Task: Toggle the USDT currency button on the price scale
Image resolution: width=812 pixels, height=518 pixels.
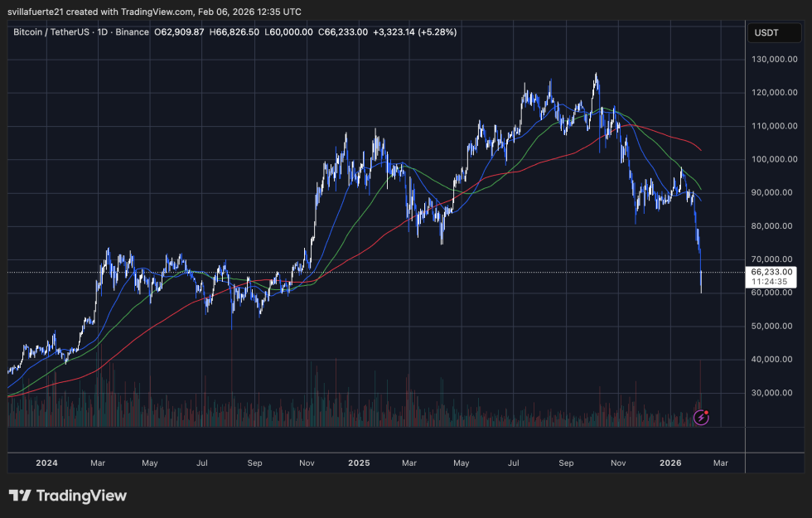Action: coord(776,32)
